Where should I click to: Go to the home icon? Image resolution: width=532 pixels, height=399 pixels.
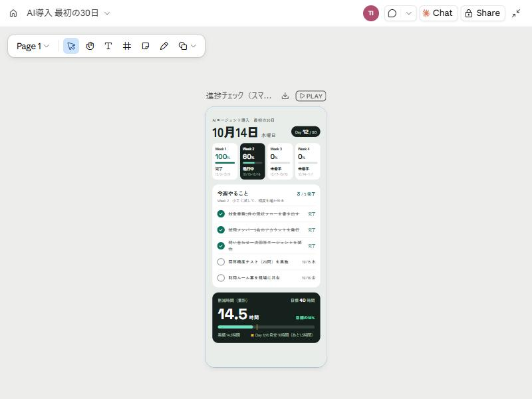tap(13, 13)
